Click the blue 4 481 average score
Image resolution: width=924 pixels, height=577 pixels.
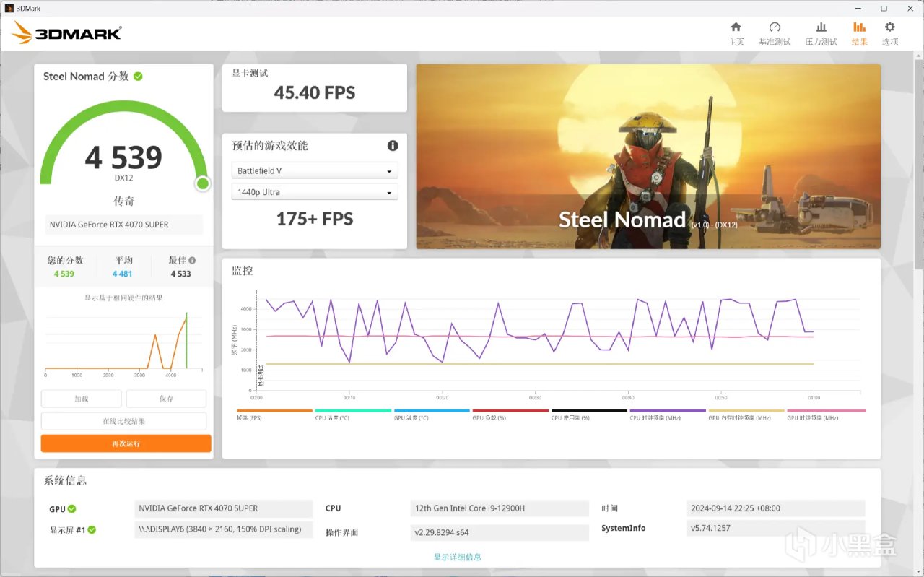(x=123, y=274)
